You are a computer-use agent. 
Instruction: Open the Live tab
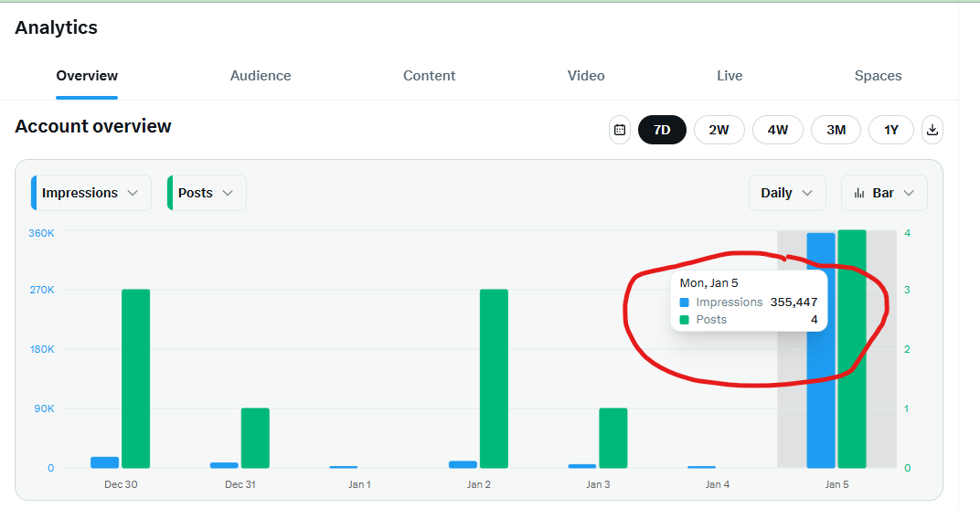point(730,76)
